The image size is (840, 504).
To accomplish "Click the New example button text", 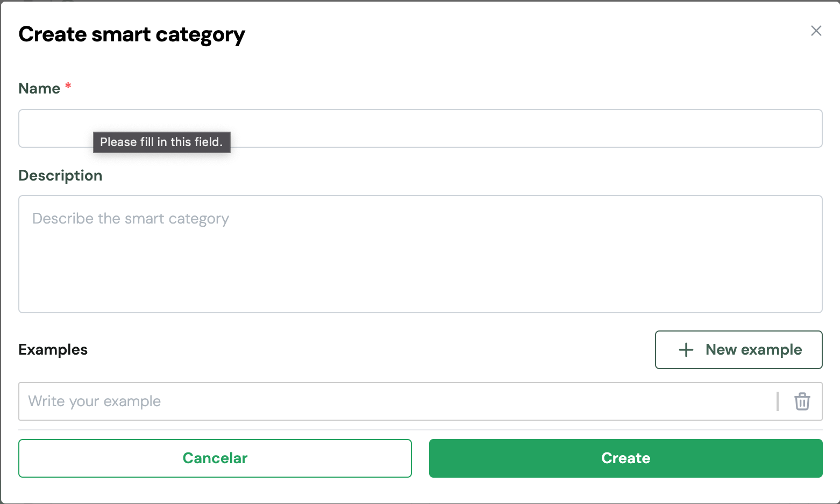I will [x=753, y=350].
